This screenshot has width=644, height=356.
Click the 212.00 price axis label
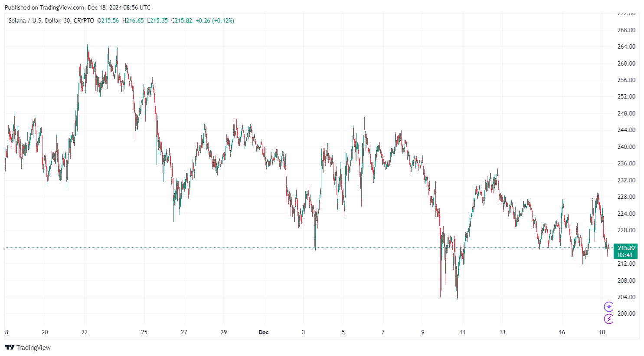click(626, 264)
